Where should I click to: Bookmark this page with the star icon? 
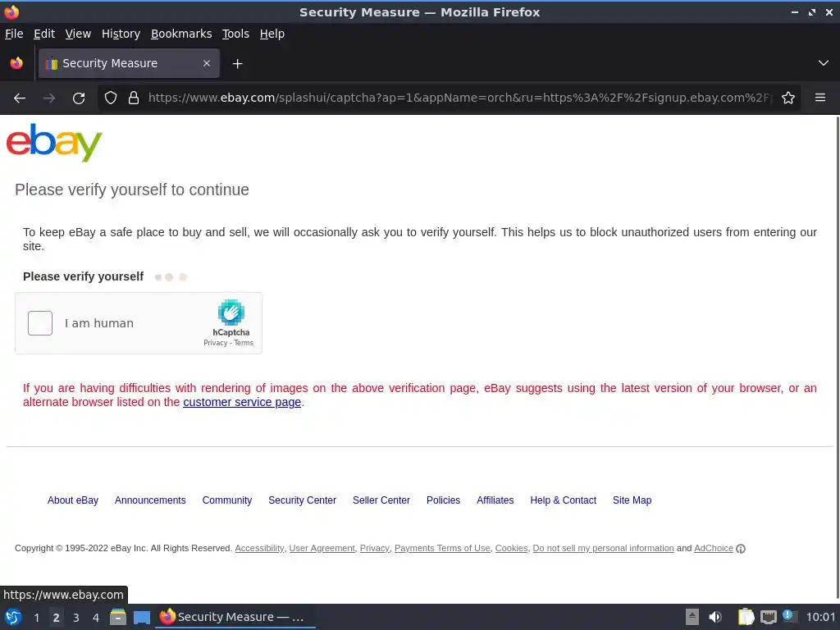[788, 98]
